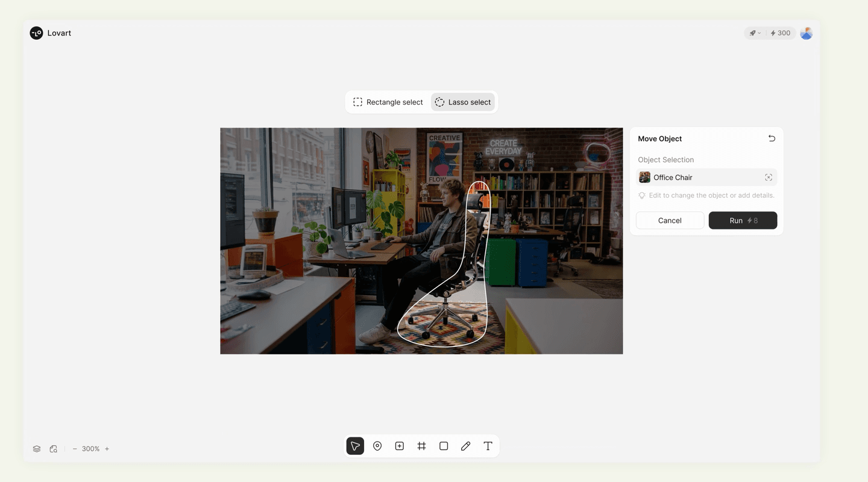Expand the rocket mode dropdown

pyautogui.click(x=755, y=33)
